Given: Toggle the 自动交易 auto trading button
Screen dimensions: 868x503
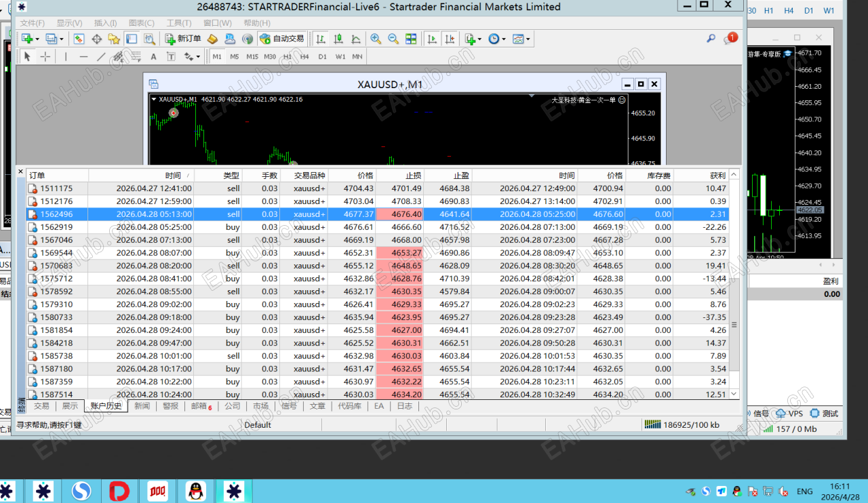Looking at the screenshot, I should [281, 39].
